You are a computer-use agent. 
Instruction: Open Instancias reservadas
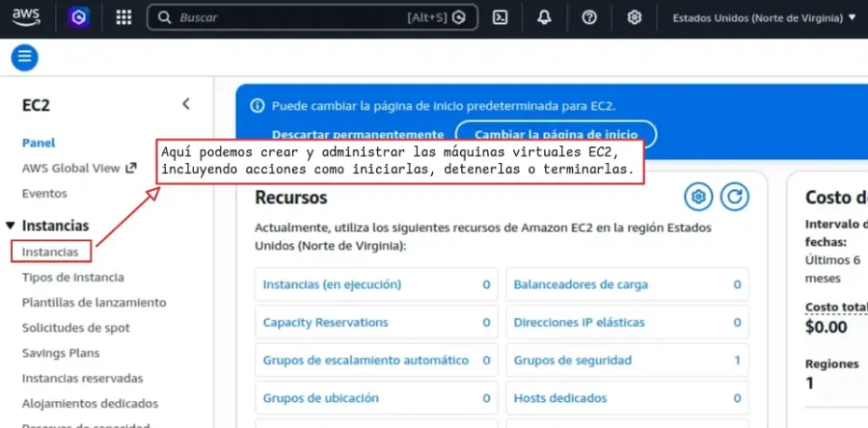83,378
